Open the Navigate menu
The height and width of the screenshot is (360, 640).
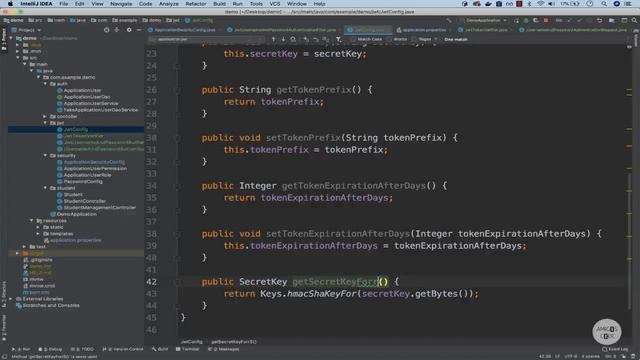(121, 4)
